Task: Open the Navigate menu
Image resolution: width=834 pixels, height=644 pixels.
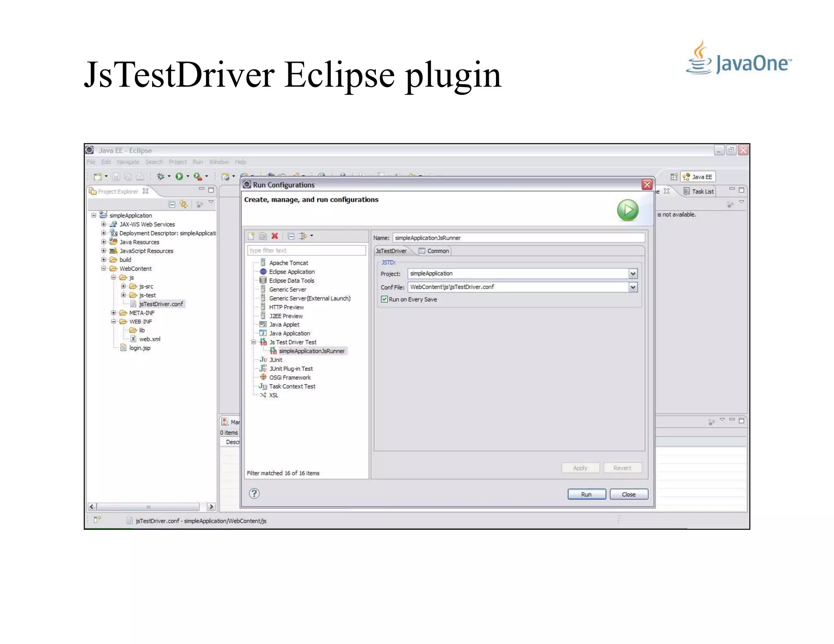Action: pyautogui.click(x=128, y=162)
